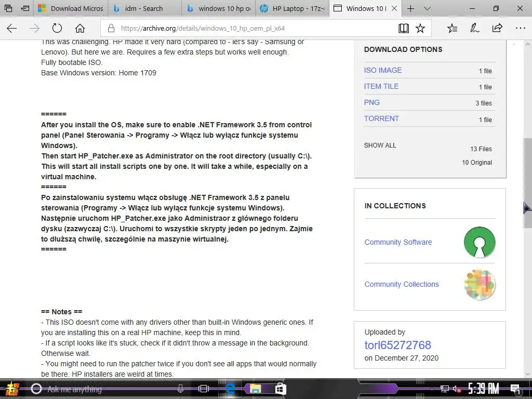Open the Community Software collection
The image size is (532, 399).
point(398,242)
